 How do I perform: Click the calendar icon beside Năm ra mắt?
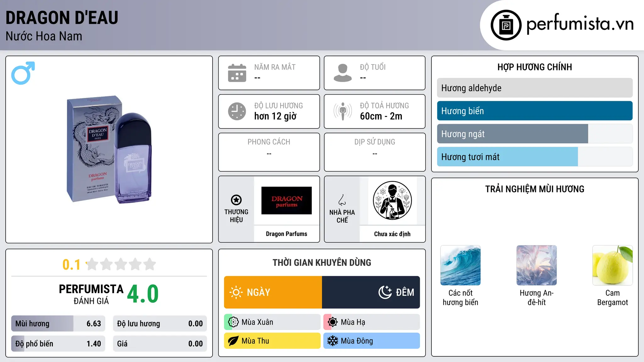point(237,73)
